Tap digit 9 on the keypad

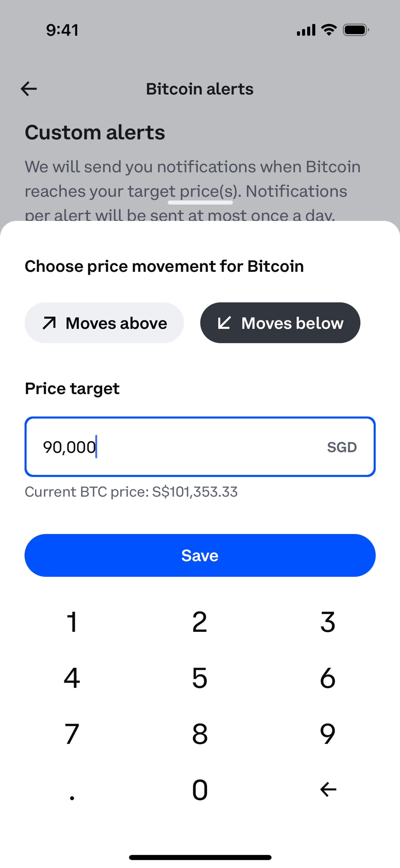click(x=328, y=733)
